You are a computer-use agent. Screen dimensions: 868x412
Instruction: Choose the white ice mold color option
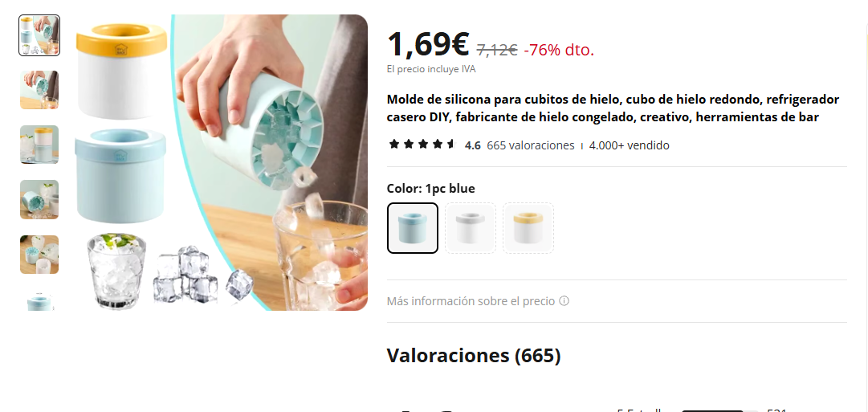pyautogui.click(x=471, y=228)
